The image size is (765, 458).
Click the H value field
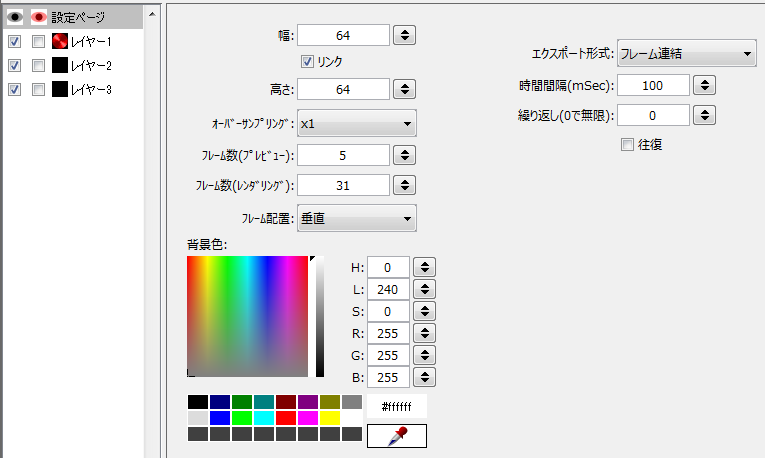point(388,267)
